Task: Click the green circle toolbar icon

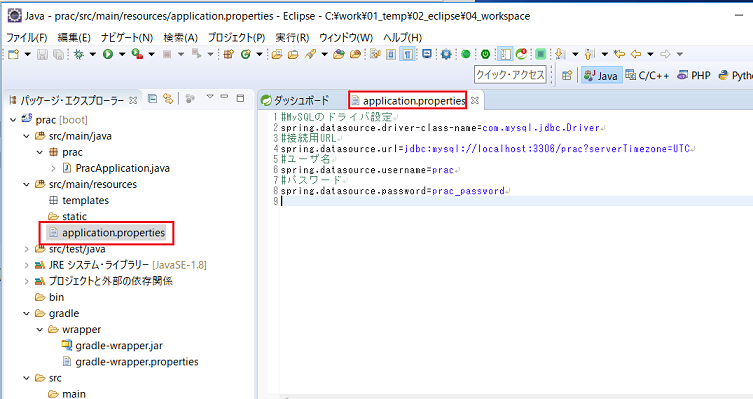Action: click(465, 54)
